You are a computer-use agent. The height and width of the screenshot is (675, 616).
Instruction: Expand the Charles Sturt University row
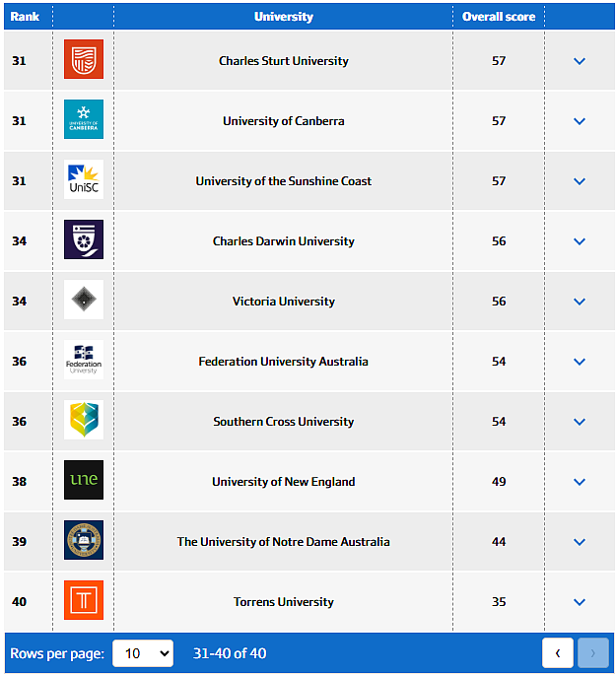(580, 61)
